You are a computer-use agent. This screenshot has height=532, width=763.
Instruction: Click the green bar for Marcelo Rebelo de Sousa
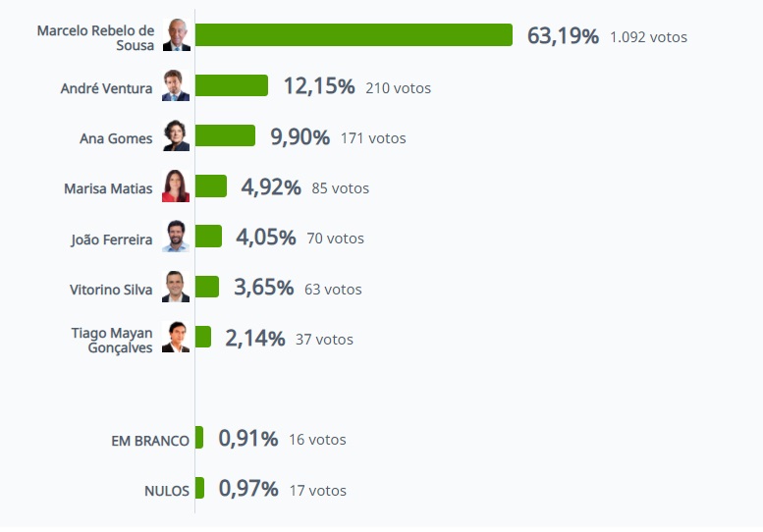click(x=354, y=35)
